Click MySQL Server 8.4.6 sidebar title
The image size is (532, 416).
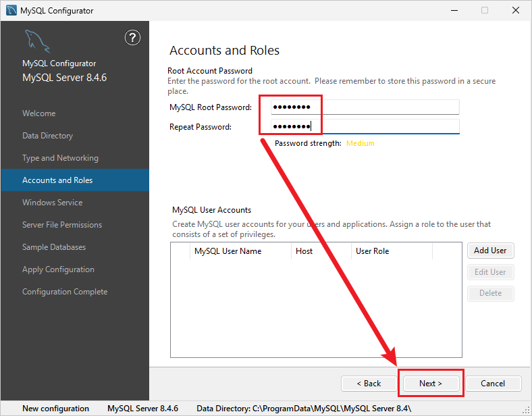(64, 78)
